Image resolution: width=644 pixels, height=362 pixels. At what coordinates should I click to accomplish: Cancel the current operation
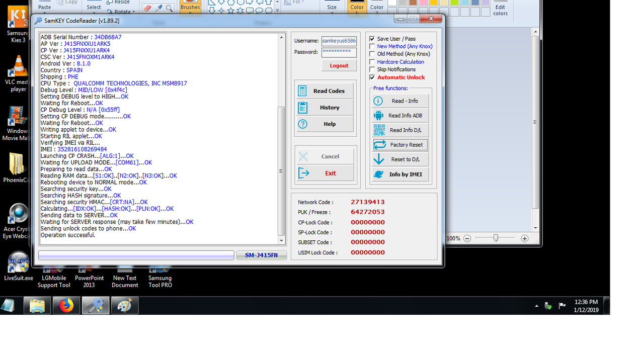click(x=325, y=156)
